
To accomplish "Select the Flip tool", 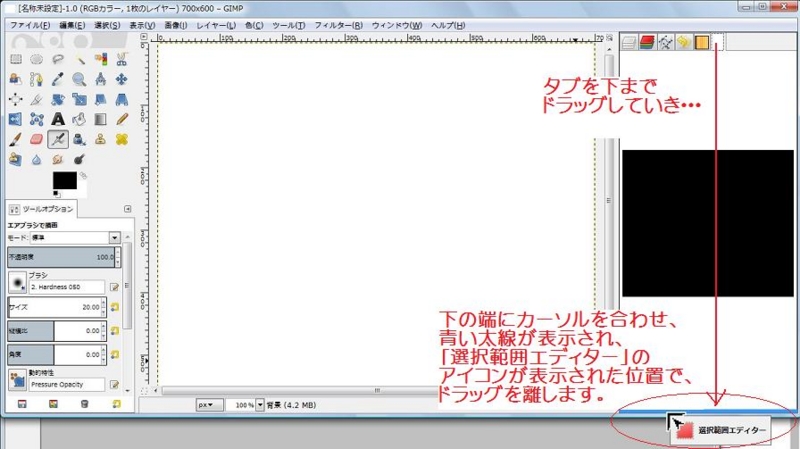I will point(16,119).
